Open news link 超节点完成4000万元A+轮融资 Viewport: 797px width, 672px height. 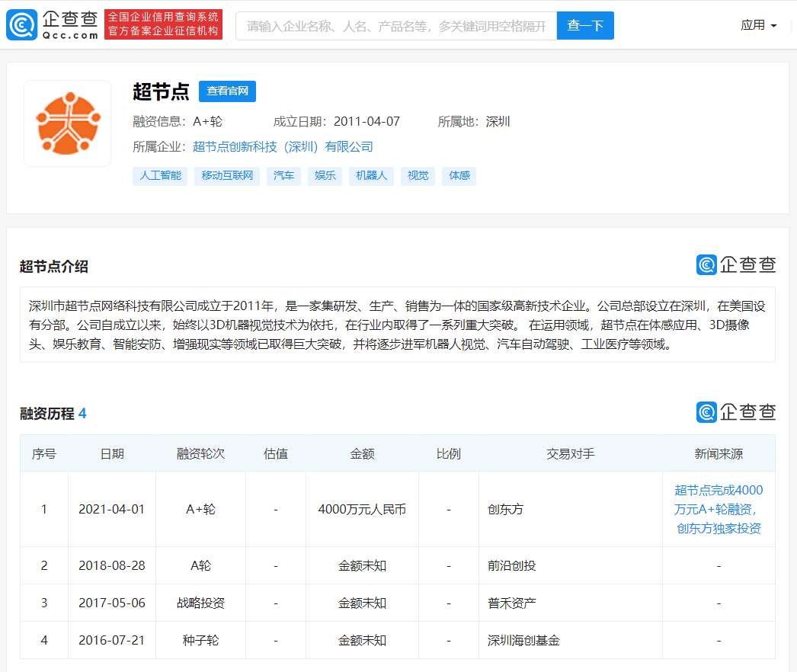point(719,510)
